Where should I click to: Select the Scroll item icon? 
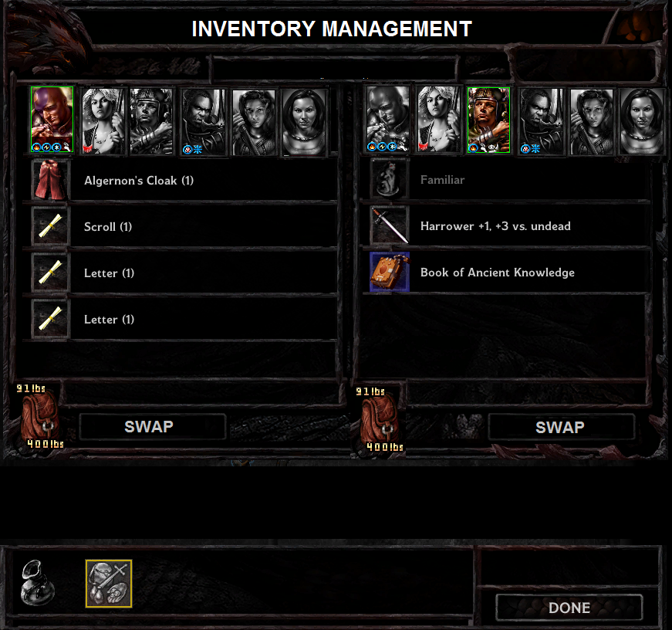tap(51, 226)
